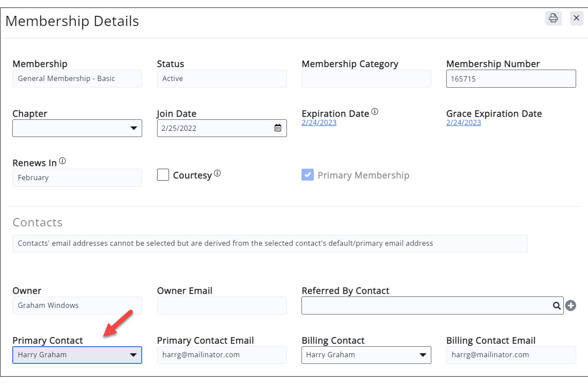The height and width of the screenshot is (385, 588).
Task: Click the Expiration Date 2/24/2023 link
Action: [319, 122]
